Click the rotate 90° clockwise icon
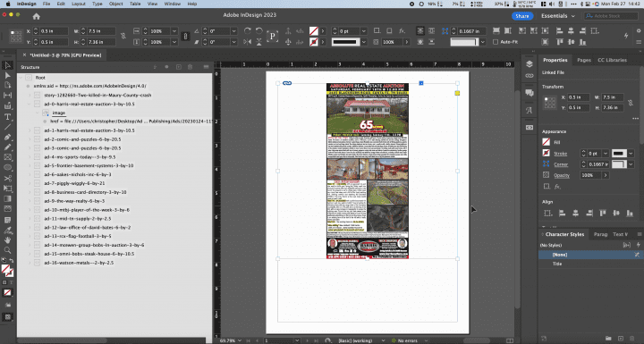The height and width of the screenshot is (344, 644). (x=247, y=30)
